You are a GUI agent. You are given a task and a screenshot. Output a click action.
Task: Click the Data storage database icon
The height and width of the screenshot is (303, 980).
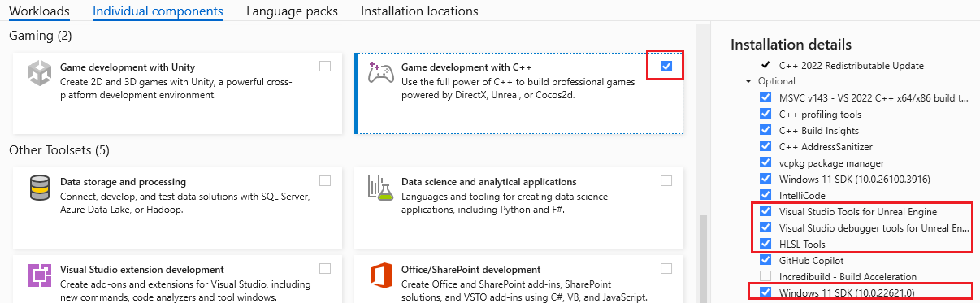(40, 188)
